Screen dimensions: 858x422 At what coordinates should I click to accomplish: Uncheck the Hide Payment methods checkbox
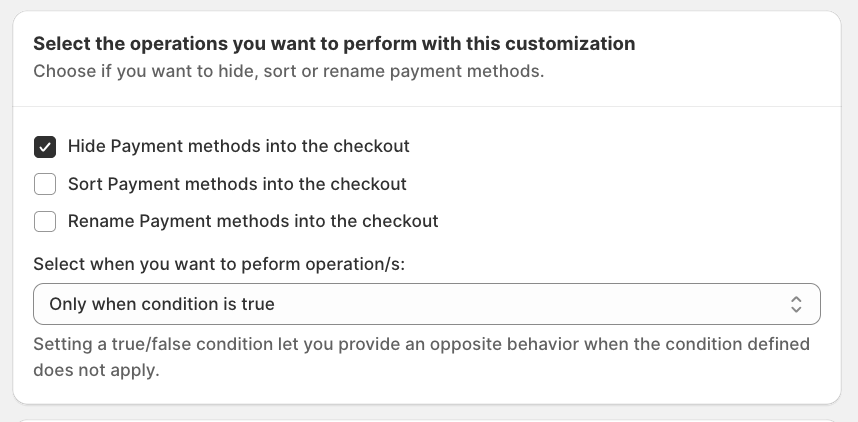(x=45, y=147)
